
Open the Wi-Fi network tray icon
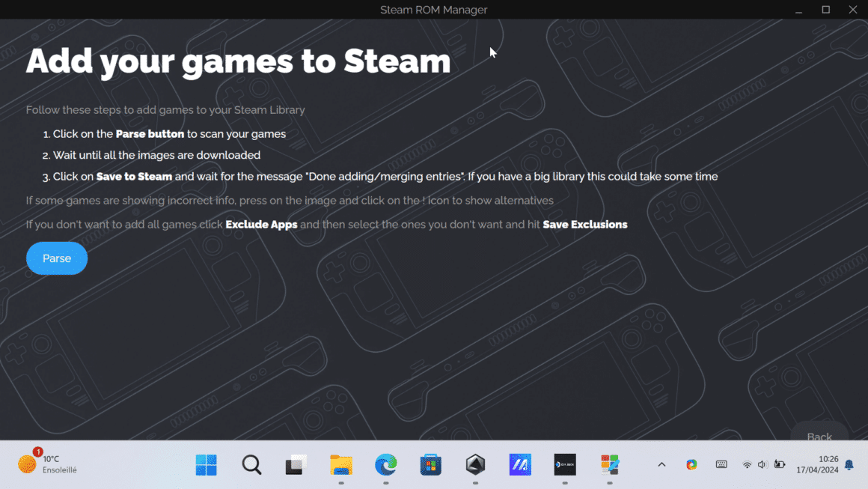(747, 464)
